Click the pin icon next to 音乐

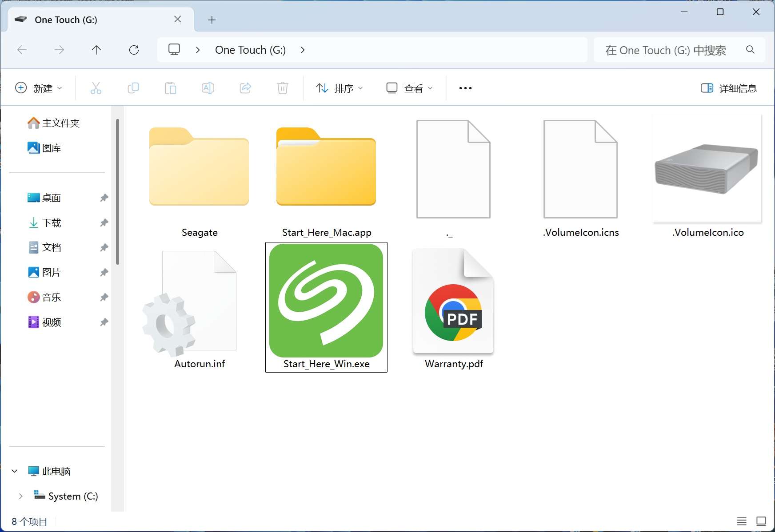pyautogui.click(x=104, y=297)
